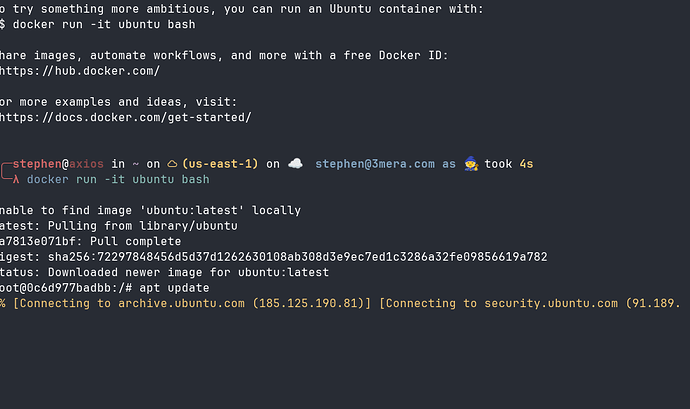Viewport: 690px width, 409px height.
Task: Click the 'stephen' username in the prompt
Action: [x=37, y=164]
